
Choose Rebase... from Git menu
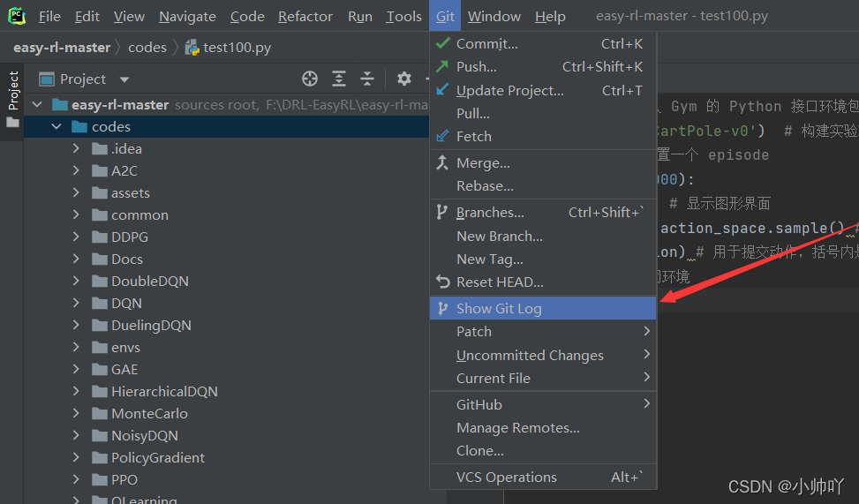point(543,185)
